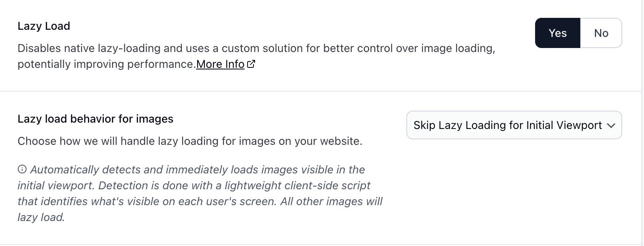Click the italic 'lazy load.' closing text
Viewport: 644px width, 246px height.
[41, 217]
